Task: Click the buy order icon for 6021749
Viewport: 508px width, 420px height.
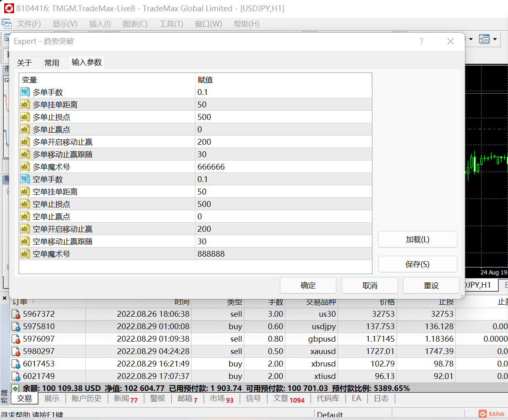Action: (x=16, y=376)
